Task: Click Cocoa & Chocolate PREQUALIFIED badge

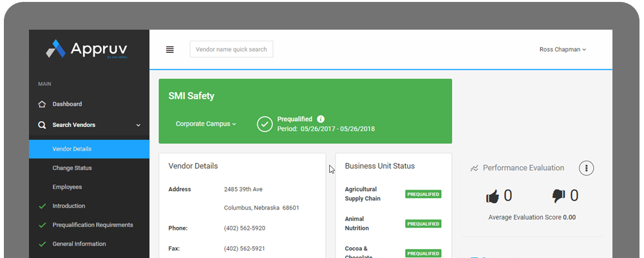Action: 423,253
